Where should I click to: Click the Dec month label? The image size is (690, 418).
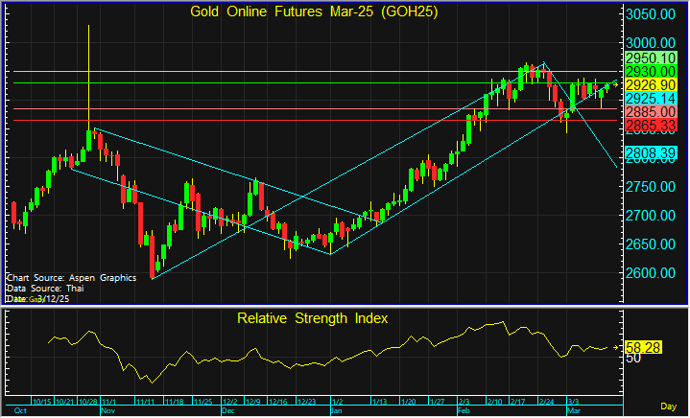[x=228, y=411]
